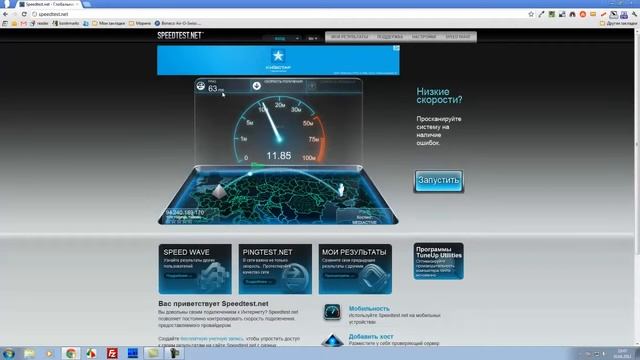640x360 pixels.
Task: Click the SPEEDTEST.NET logo
Action: [180, 36]
